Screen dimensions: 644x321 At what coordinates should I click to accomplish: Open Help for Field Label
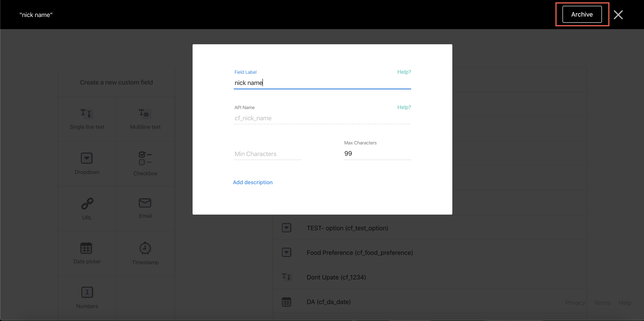pos(404,72)
